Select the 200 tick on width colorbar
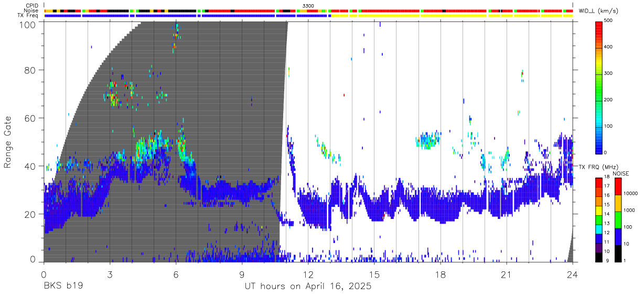Viewport: 644px width, 297px height. pyautogui.click(x=609, y=100)
